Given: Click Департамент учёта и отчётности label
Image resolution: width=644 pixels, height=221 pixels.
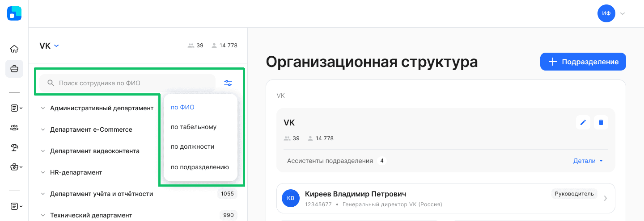Looking at the screenshot, I should pyautogui.click(x=102, y=194).
